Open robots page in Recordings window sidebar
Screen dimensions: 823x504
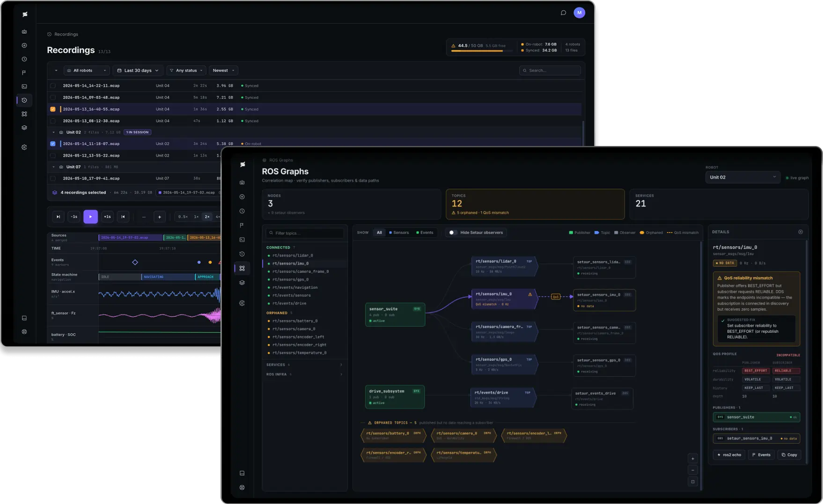24,32
